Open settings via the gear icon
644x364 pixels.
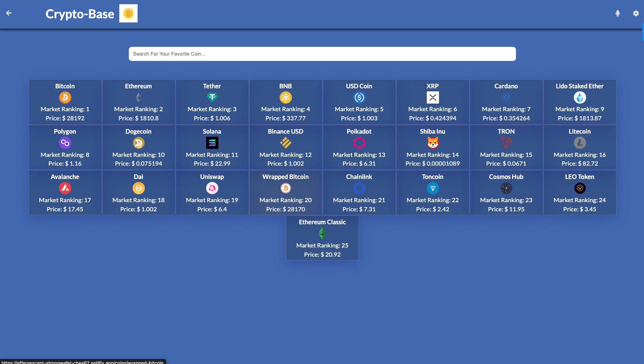coord(636,13)
